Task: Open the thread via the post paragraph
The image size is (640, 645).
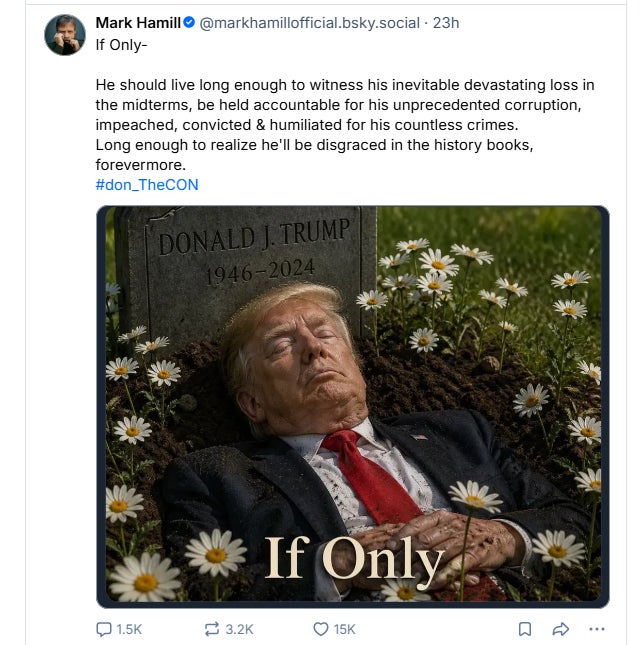Action: (345, 125)
